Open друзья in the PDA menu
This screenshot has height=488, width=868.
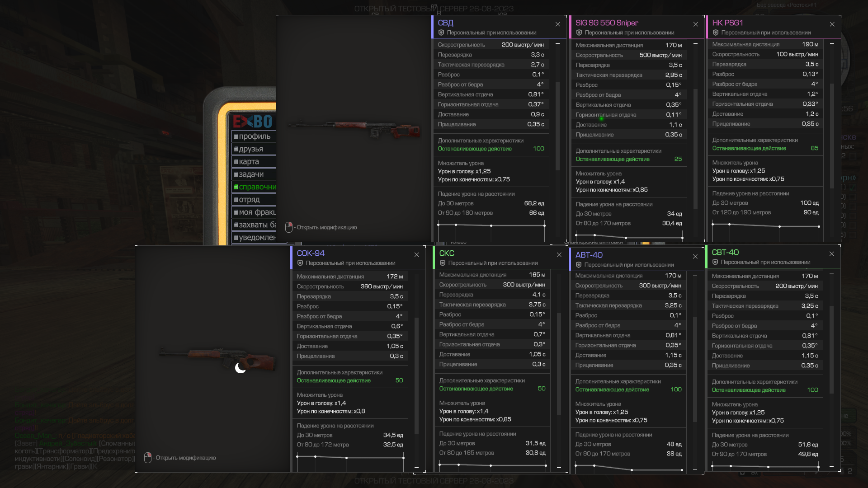(254, 149)
